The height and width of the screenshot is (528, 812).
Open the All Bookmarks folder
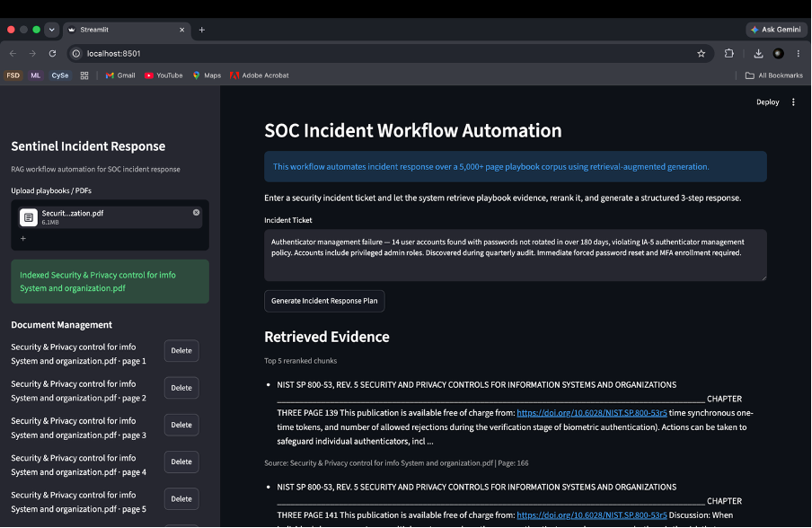[773, 75]
